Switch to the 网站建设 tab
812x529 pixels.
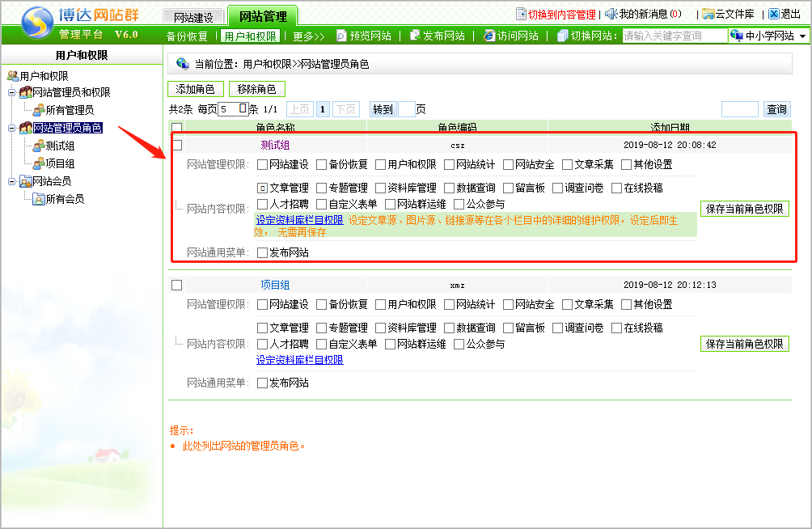click(193, 16)
